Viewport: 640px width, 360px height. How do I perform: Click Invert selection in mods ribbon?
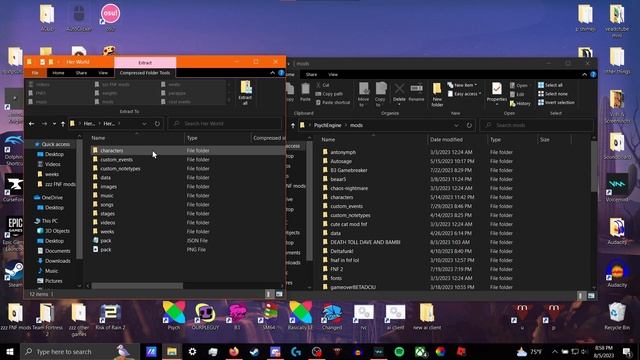[x=556, y=102]
